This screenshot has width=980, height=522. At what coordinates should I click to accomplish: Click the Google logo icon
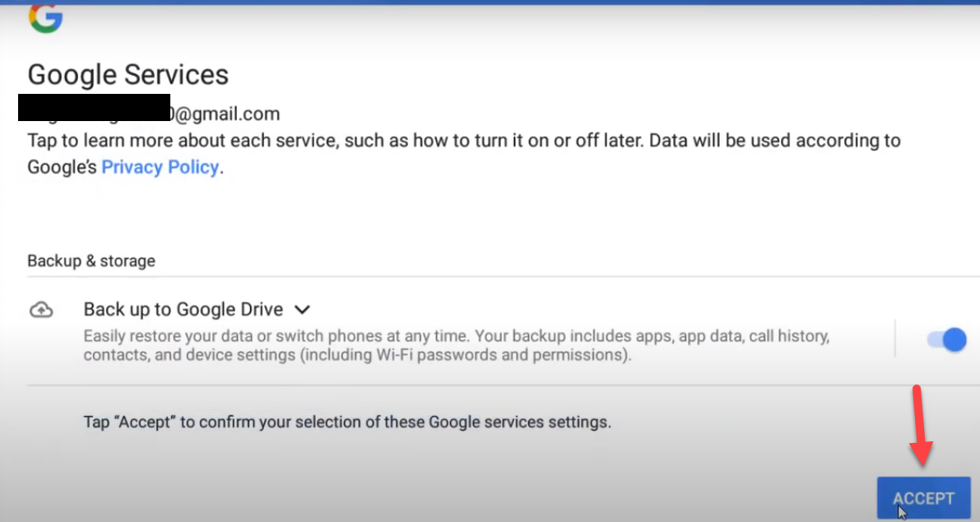tap(45, 18)
